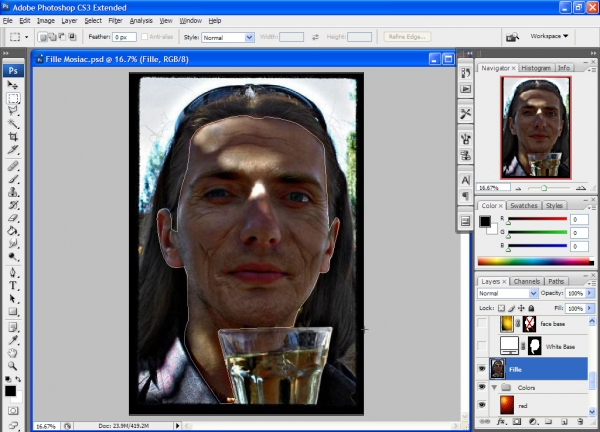The image size is (600, 432).
Task: Adjust the Navigator zoom slider
Action: (544, 188)
